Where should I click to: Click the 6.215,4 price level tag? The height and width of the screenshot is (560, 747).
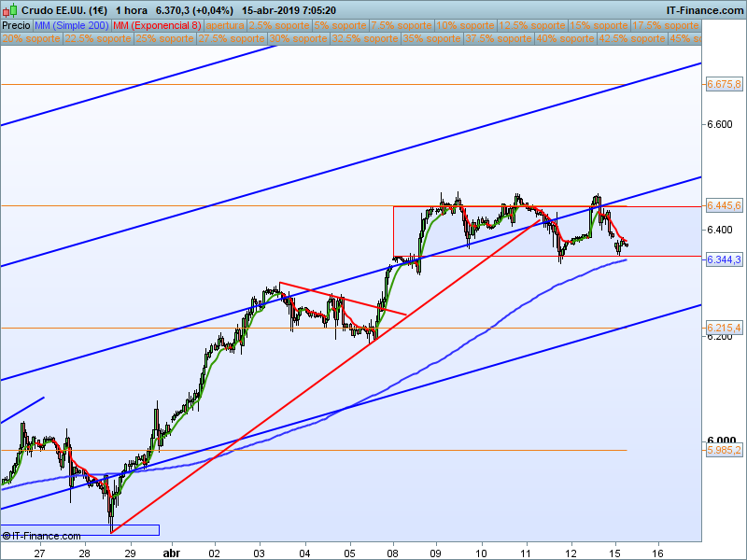(724, 328)
